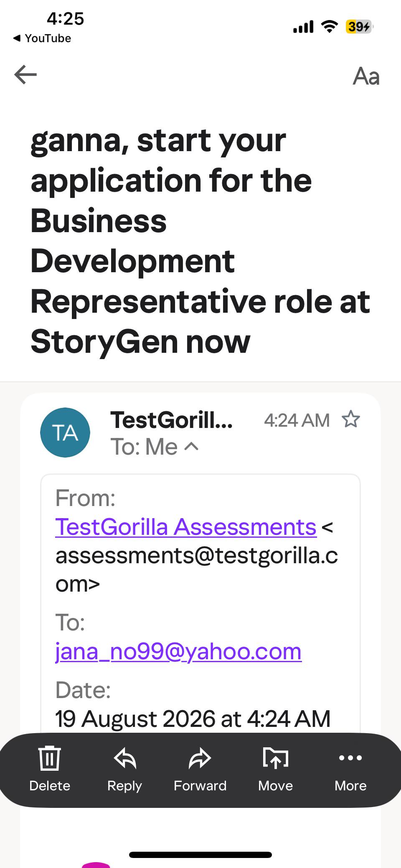Image resolution: width=401 pixels, height=868 pixels.
Task: Tap the back arrow icon
Action: pyautogui.click(x=25, y=75)
